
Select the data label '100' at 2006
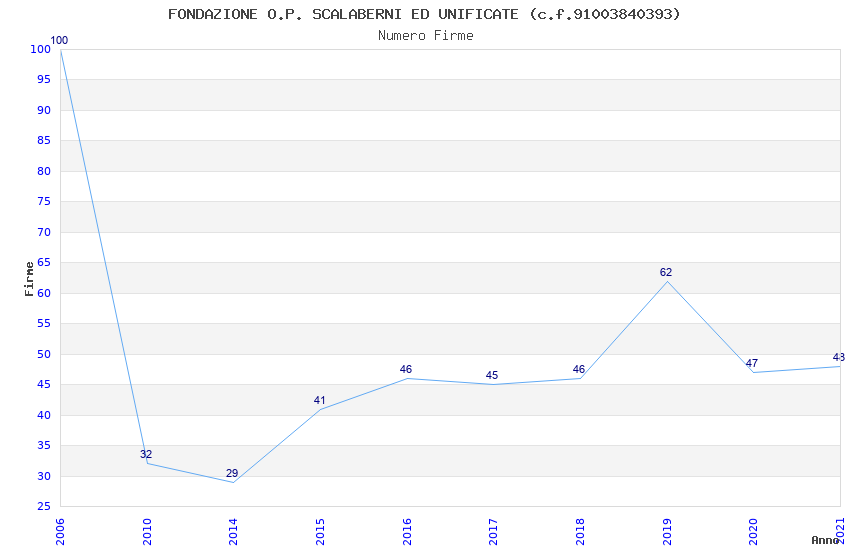59,40
